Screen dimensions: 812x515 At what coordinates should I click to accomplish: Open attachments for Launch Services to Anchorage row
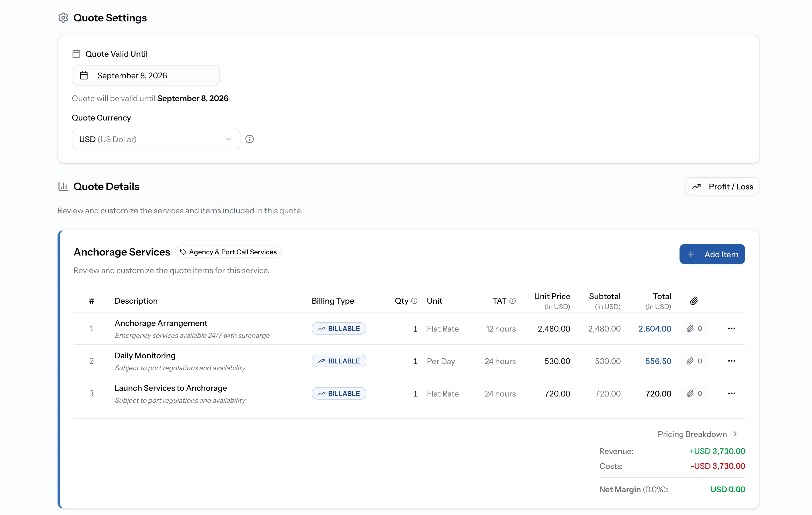click(x=694, y=393)
